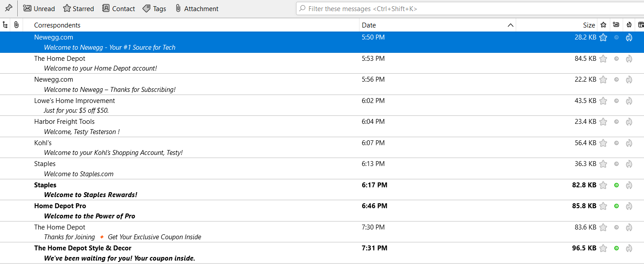Sort by attachment using the paperclip column header

(x=16, y=25)
